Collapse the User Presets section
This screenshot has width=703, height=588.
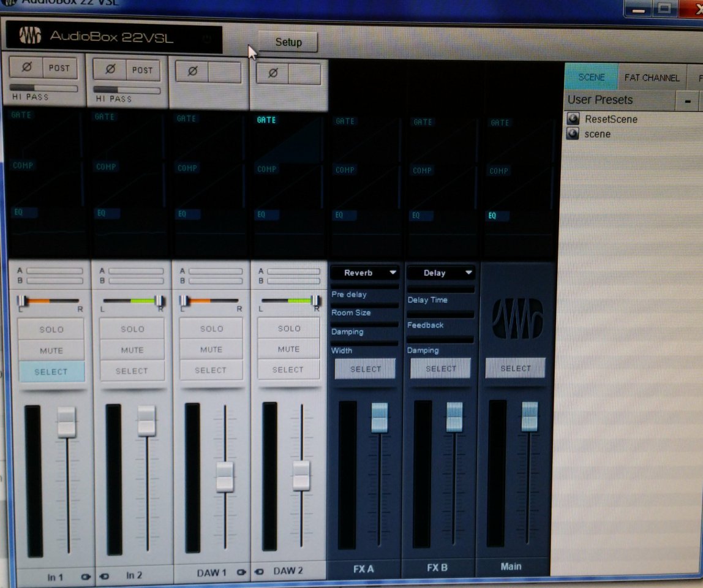[687, 101]
